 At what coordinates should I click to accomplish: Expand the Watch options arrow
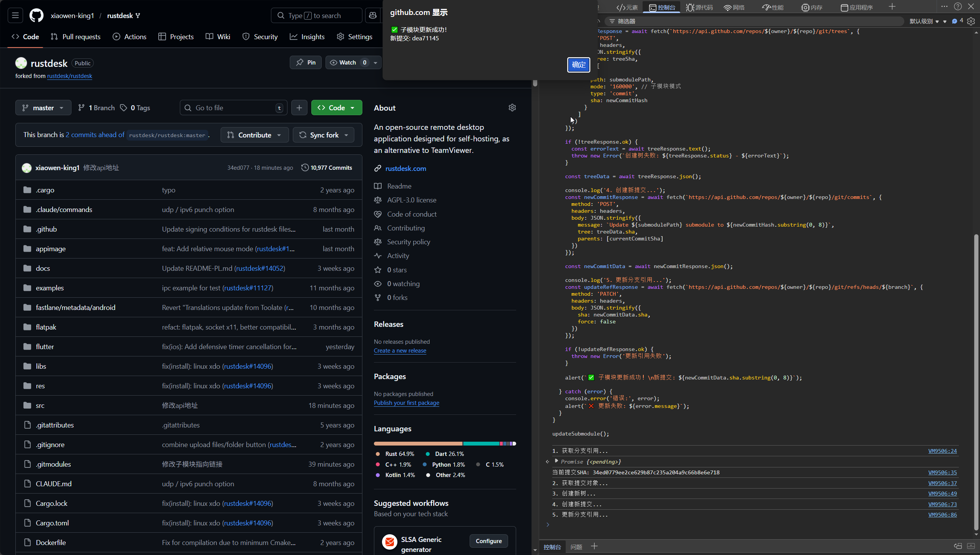(375, 62)
